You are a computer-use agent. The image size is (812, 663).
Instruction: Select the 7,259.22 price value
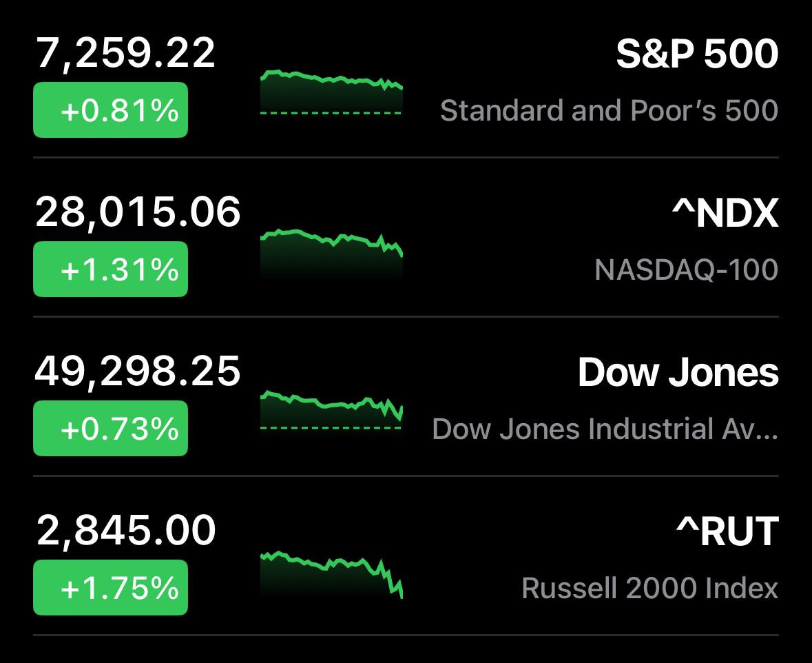point(125,53)
